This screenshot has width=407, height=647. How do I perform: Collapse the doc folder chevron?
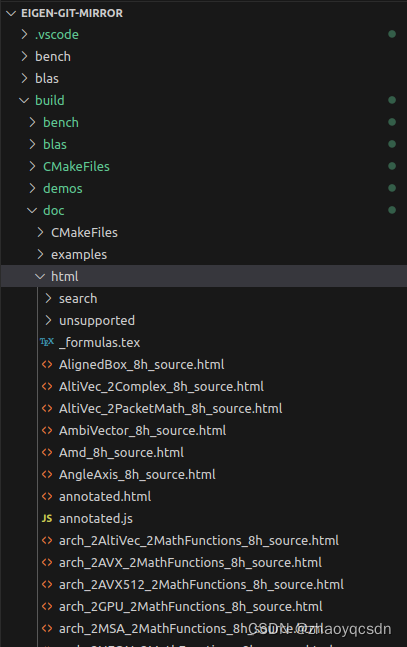[32, 210]
